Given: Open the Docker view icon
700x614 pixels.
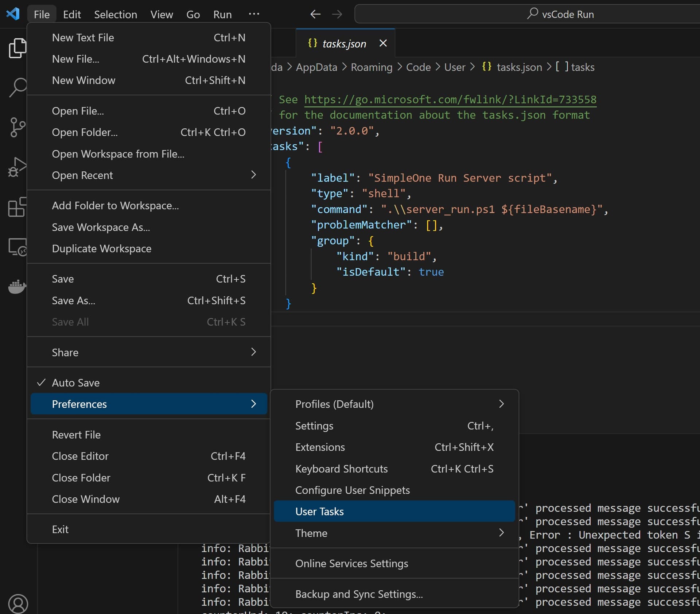Looking at the screenshot, I should [17, 287].
